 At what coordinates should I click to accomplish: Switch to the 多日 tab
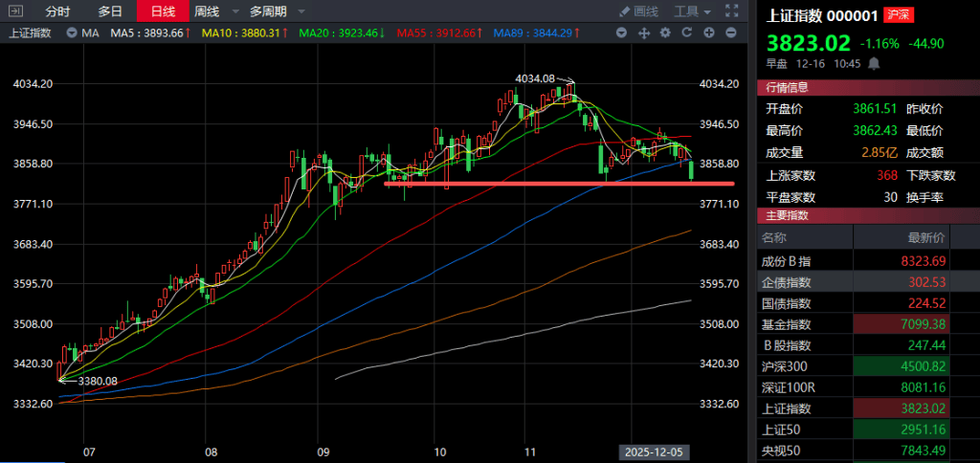tap(110, 11)
